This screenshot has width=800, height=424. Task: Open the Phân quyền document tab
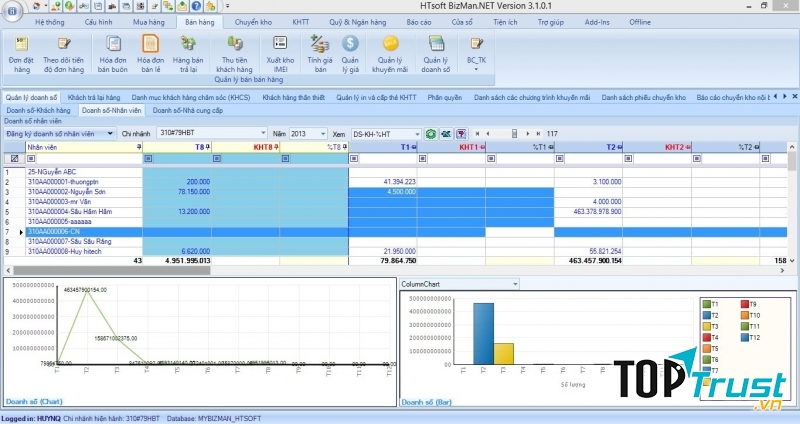[x=444, y=97]
